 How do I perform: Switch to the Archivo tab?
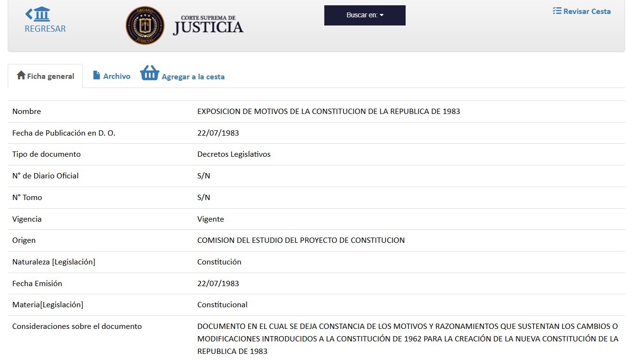[x=112, y=76]
